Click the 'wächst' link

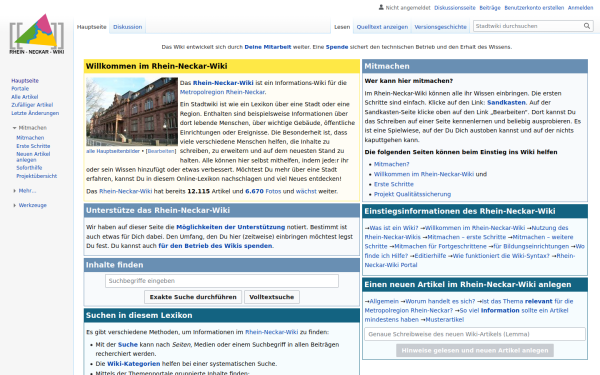tap(306, 191)
